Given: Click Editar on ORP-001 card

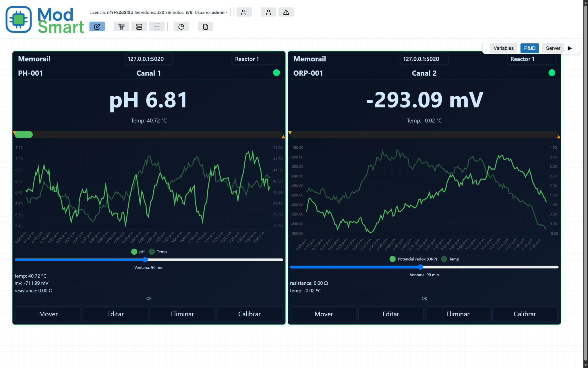Looking at the screenshot, I should click(391, 314).
